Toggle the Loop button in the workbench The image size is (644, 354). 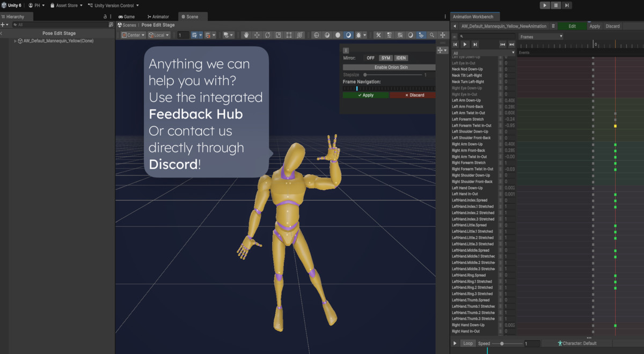pyautogui.click(x=468, y=343)
